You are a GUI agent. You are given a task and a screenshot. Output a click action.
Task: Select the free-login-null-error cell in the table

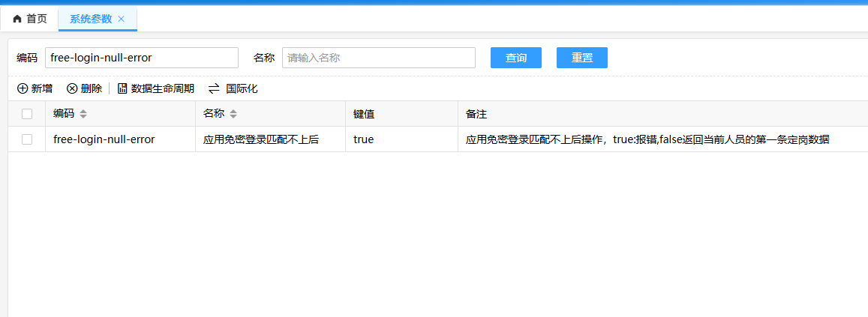[104, 139]
